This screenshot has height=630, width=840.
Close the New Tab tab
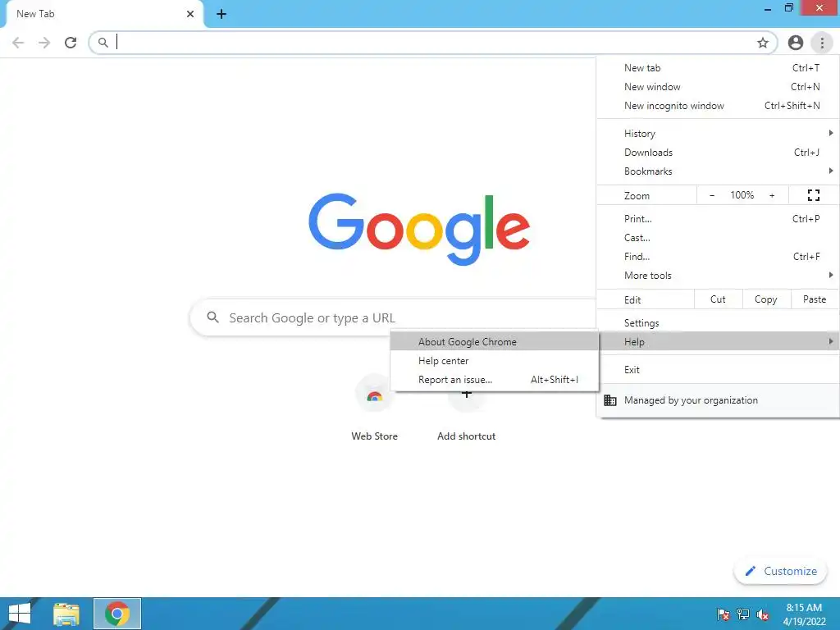pos(190,14)
